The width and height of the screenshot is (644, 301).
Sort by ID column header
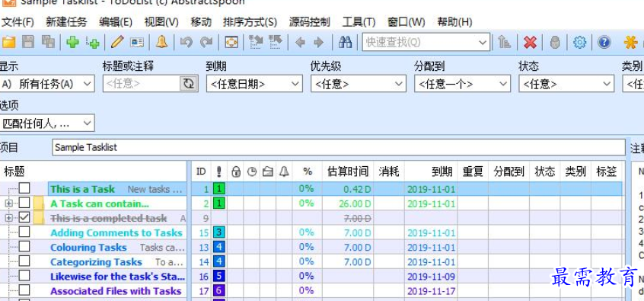[201, 171]
